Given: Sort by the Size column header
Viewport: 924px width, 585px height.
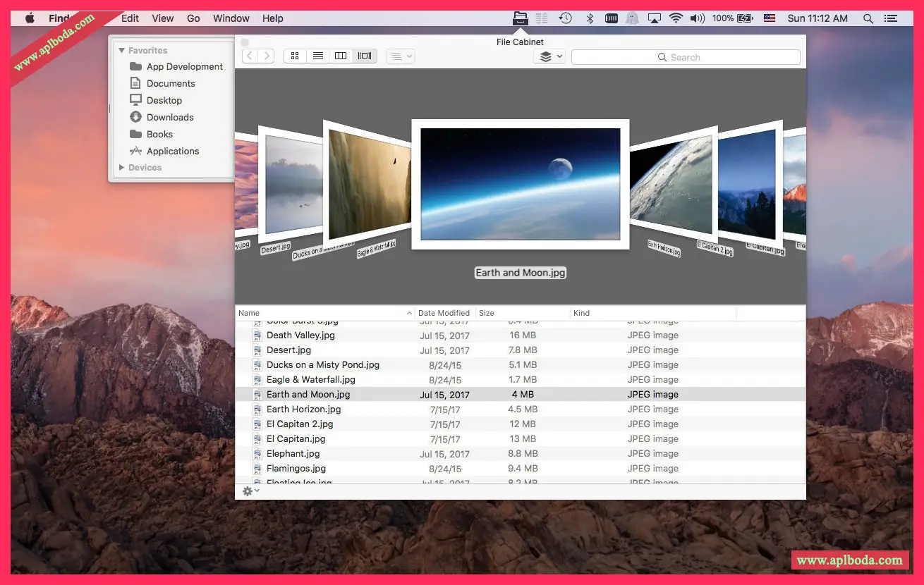Looking at the screenshot, I should tap(487, 313).
